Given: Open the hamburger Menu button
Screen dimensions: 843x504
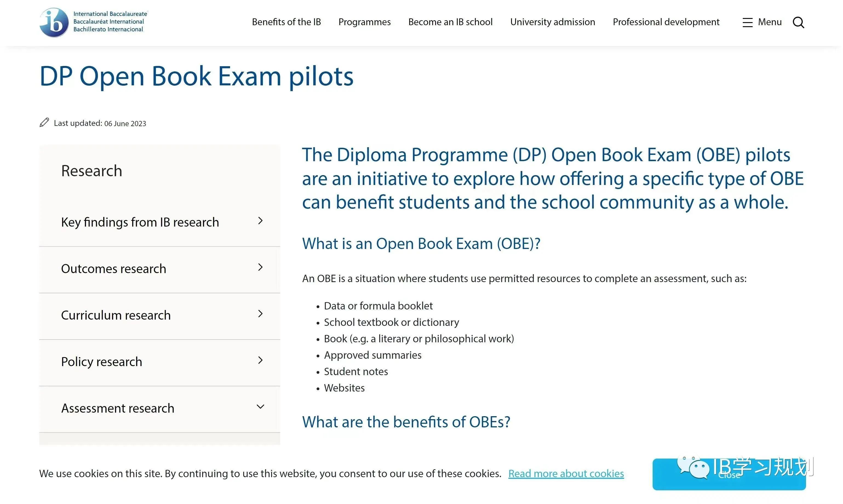Looking at the screenshot, I should 762,22.
